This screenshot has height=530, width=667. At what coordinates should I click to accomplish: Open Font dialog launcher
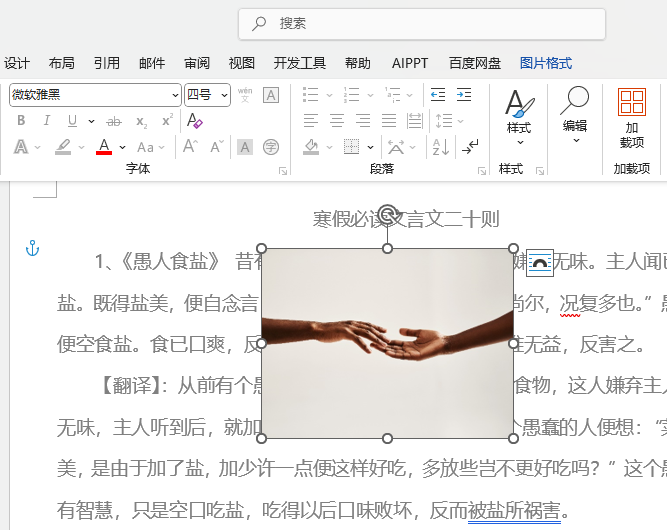282,171
